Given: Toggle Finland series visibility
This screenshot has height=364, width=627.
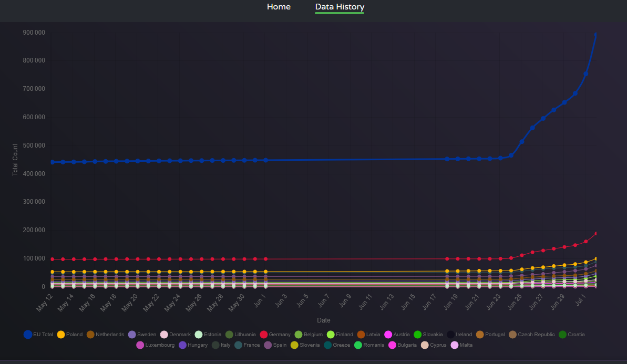Looking at the screenshot, I should (x=340, y=335).
